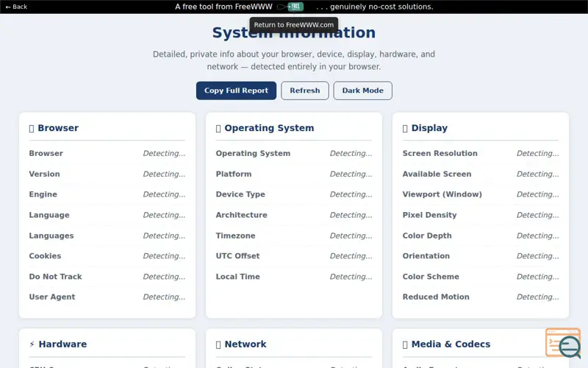Click 'A free tool from FreeWWW' text
This screenshot has height=368, width=588.
223,7
